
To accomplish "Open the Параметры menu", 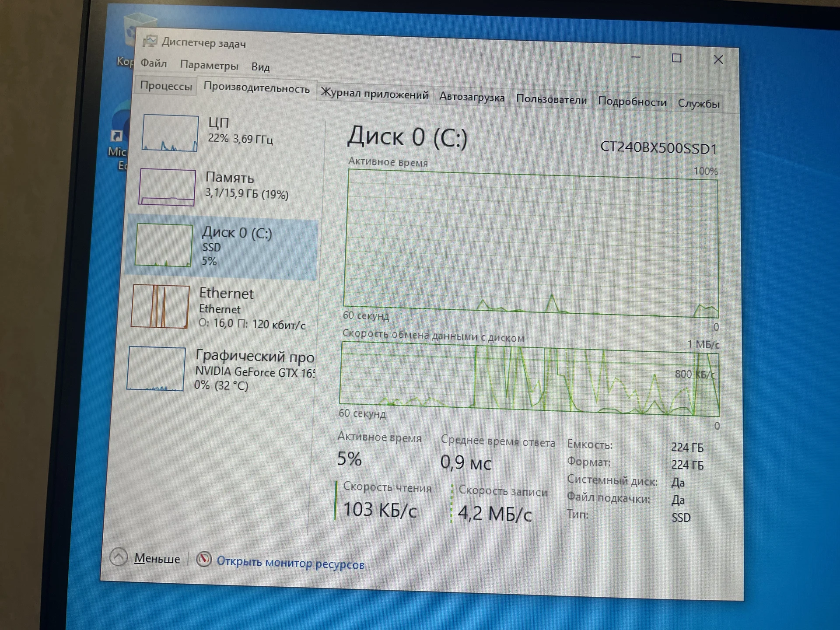I will click(209, 65).
